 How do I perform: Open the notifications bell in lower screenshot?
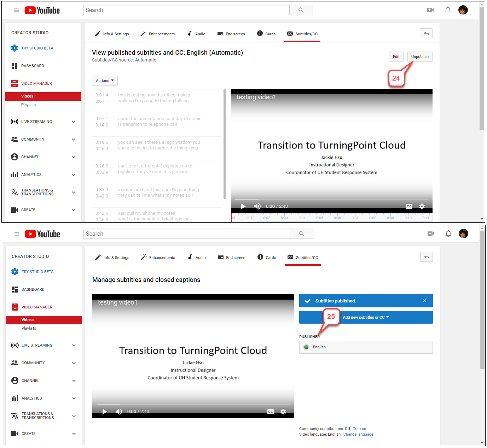point(448,234)
